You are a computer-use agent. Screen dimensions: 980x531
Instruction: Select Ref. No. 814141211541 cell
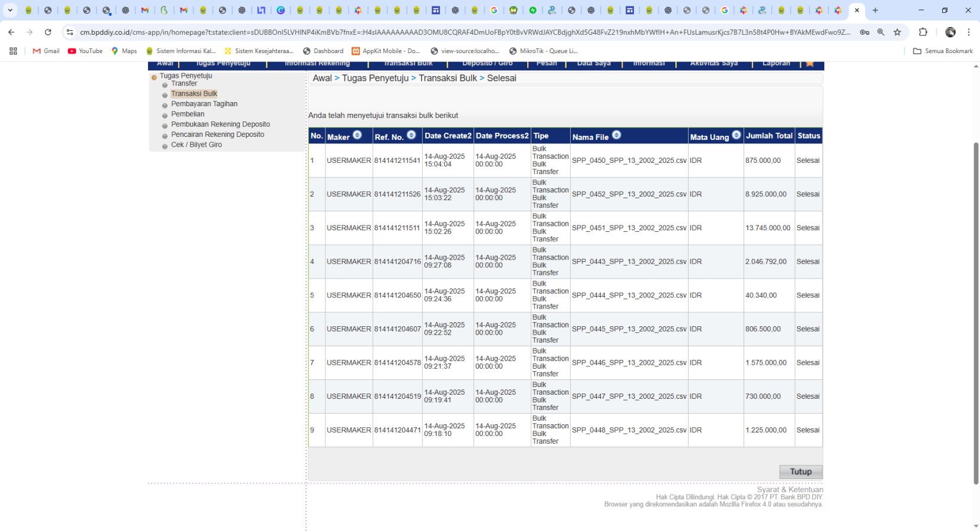click(397, 160)
